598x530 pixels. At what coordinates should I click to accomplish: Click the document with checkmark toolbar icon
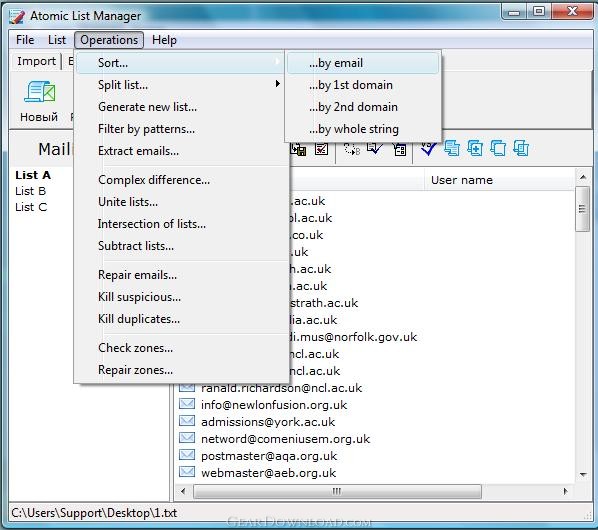375,148
